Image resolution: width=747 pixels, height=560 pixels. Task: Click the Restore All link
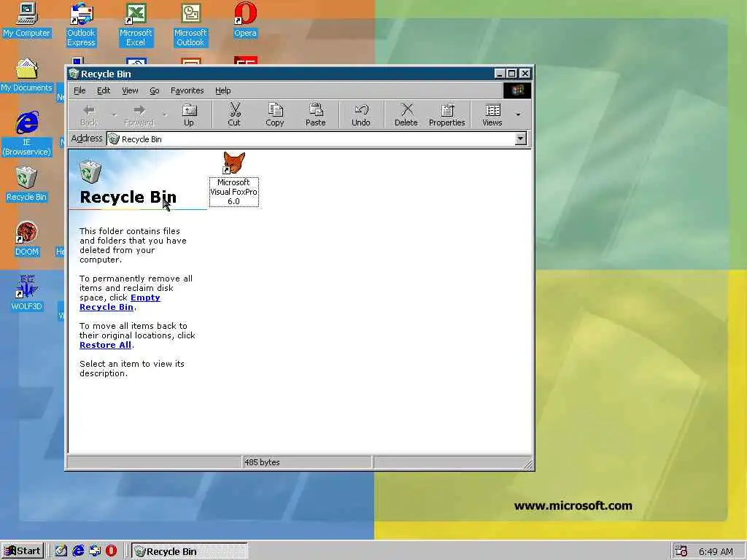click(x=105, y=345)
